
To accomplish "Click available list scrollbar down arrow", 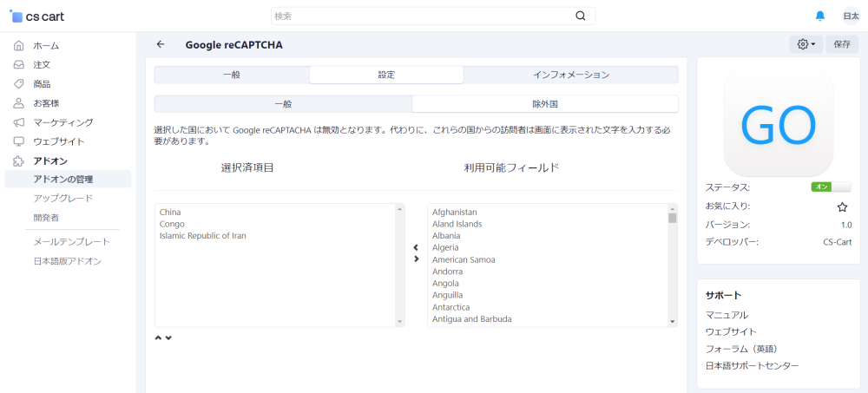I will point(673,321).
